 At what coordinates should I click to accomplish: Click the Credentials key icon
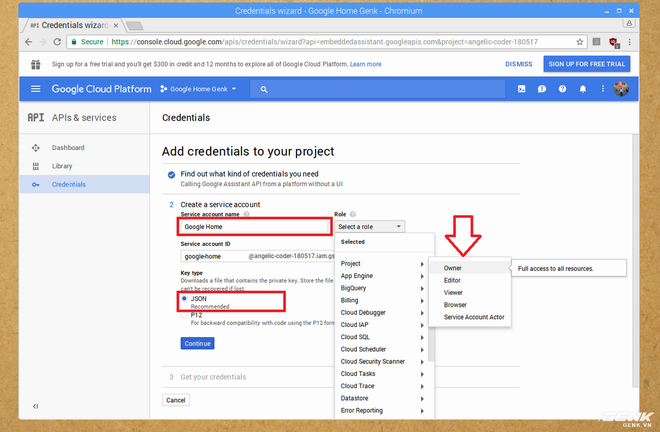coord(36,184)
